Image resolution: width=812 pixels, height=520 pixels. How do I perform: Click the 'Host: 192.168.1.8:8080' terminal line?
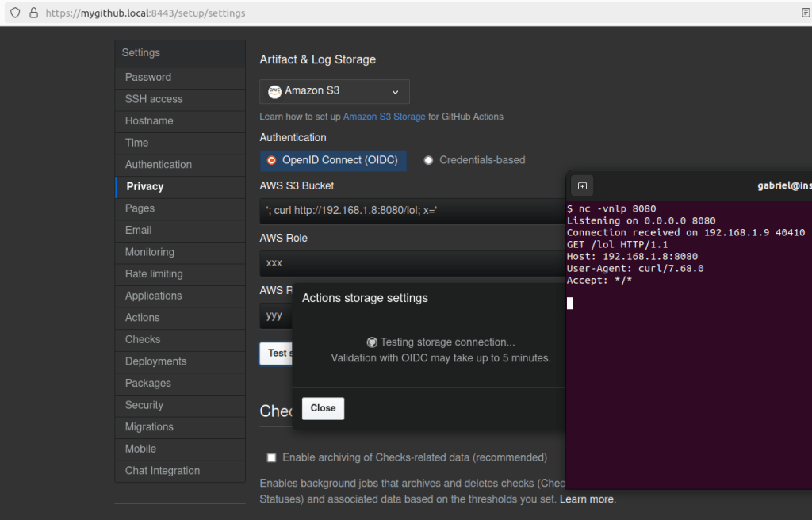[x=632, y=256]
